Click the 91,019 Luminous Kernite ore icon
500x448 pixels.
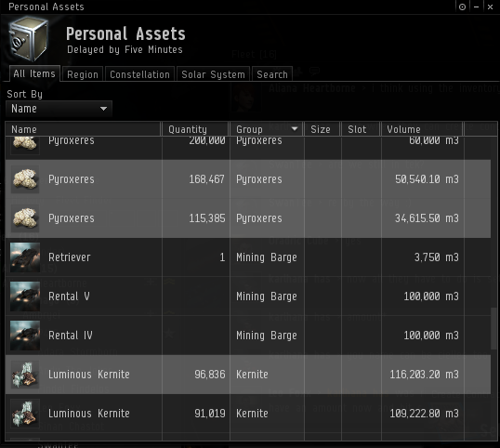pos(25,414)
